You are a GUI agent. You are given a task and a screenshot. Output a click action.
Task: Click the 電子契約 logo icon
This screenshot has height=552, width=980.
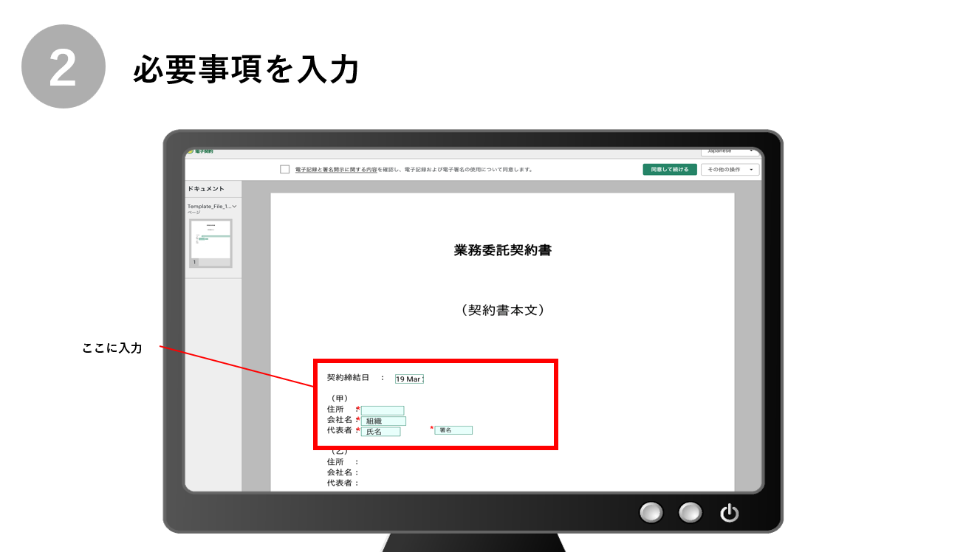pyautogui.click(x=191, y=151)
